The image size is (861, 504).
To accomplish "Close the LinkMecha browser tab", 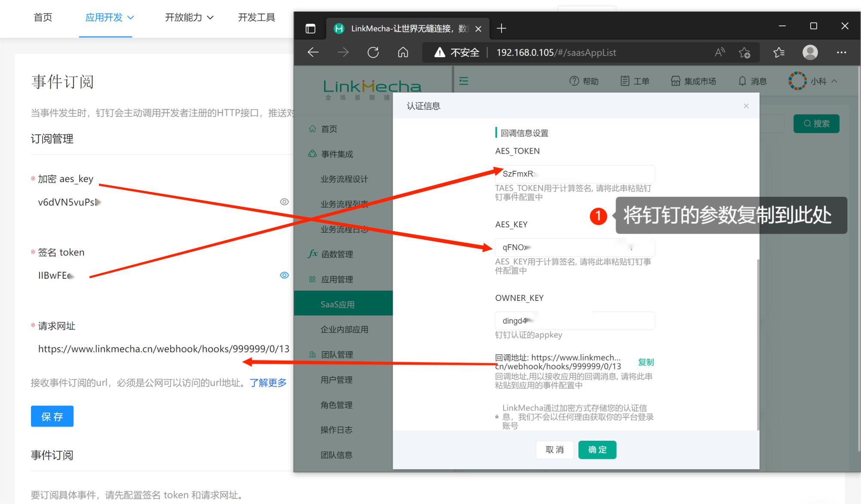I will pos(478,29).
